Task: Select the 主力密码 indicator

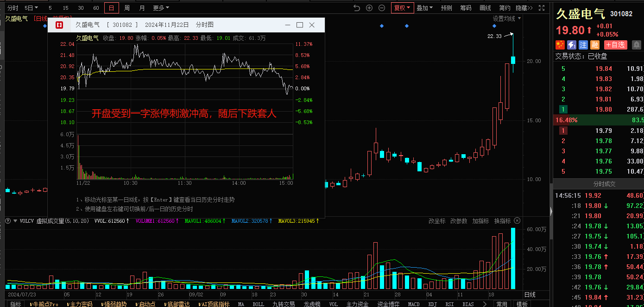Action: [x=80, y=304]
